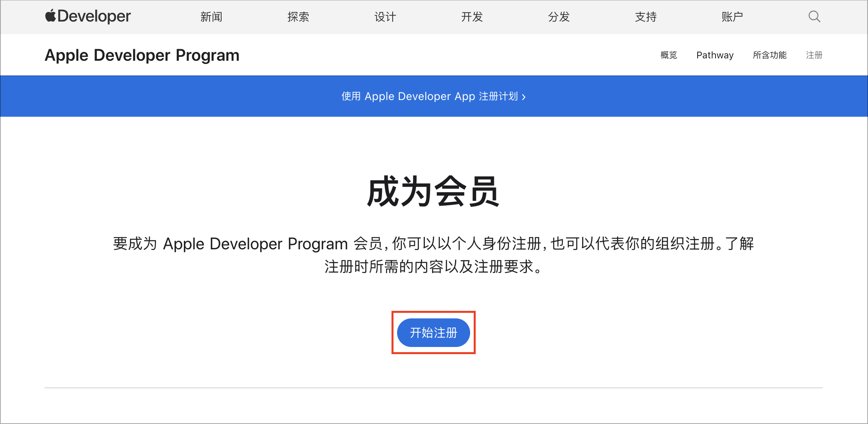Viewport: 868px width, 424px height.
Task: Open the 新闻 menu item
Action: [x=211, y=17]
